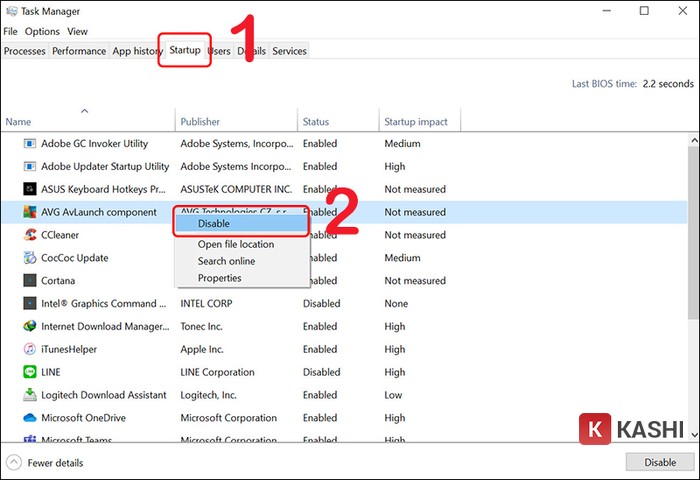This screenshot has height=480, width=700.
Task: Click the CCleaner icon
Action: point(29,234)
